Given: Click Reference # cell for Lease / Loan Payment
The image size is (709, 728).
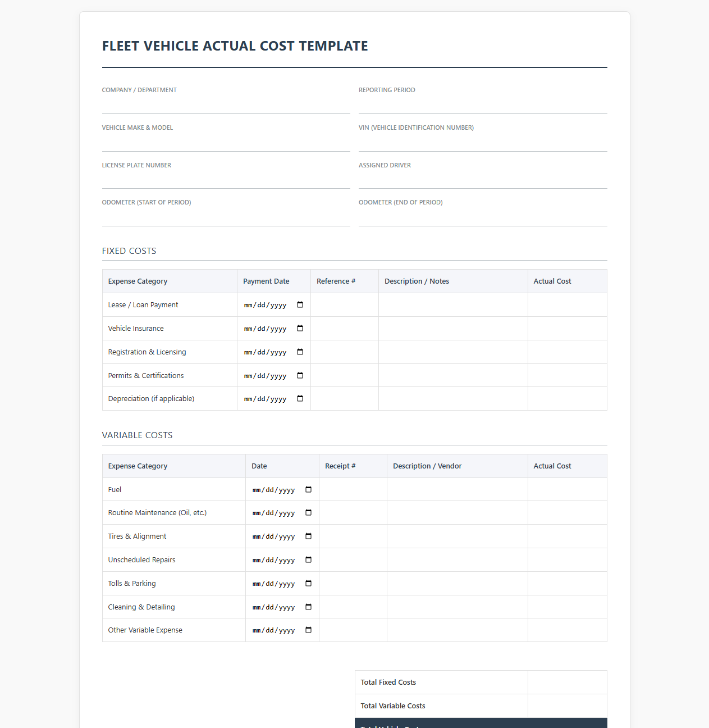Looking at the screenshot, I should point(345,305).
